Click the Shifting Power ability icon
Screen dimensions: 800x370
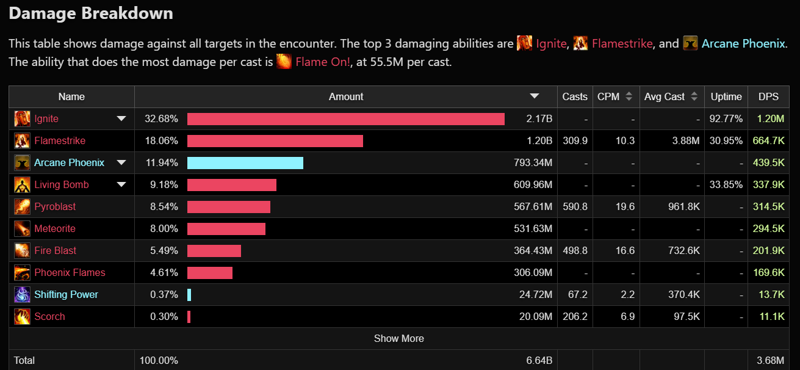22,294
